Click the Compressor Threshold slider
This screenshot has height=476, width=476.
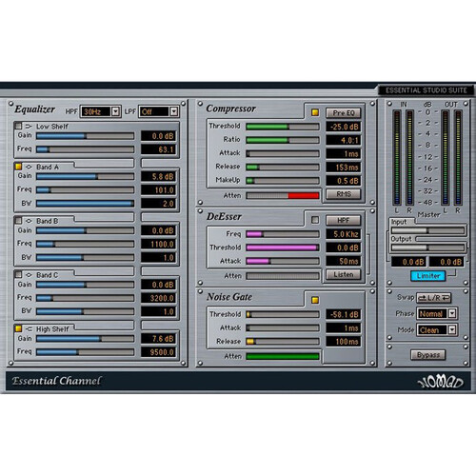283,127
